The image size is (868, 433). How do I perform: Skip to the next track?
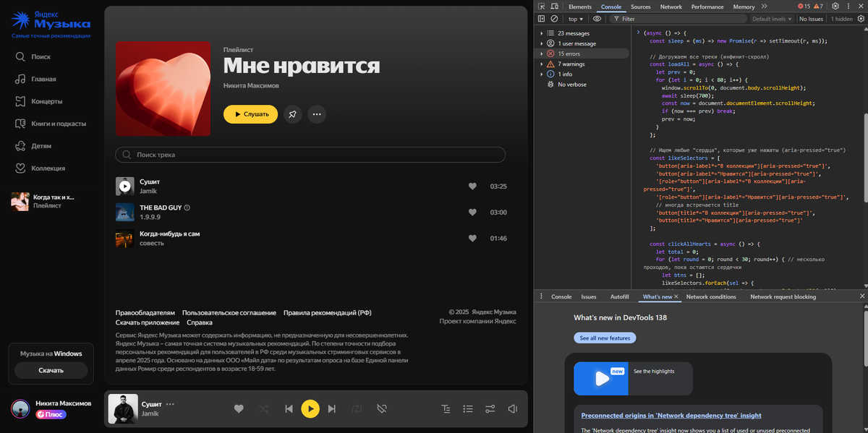tap(332, 409)
